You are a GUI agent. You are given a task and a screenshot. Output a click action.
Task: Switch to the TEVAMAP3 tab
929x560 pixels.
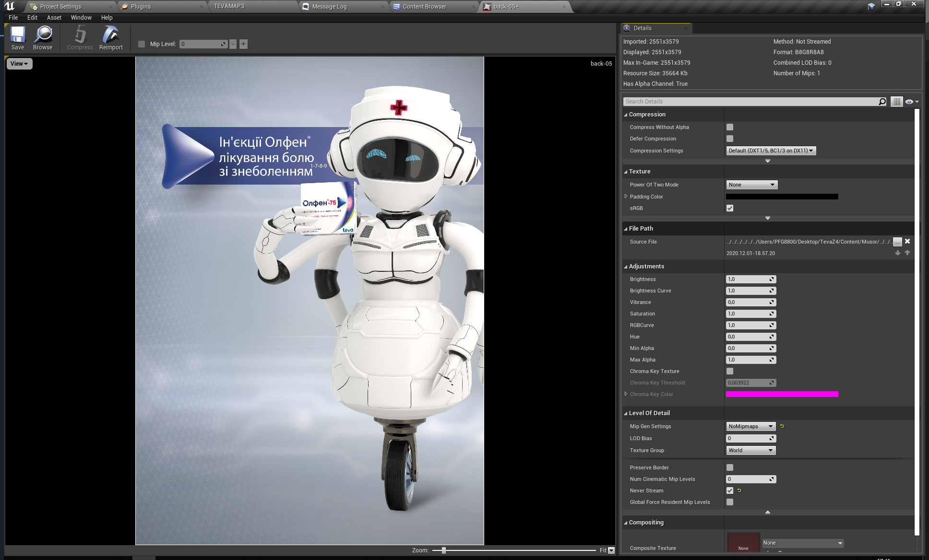point(253,7)
